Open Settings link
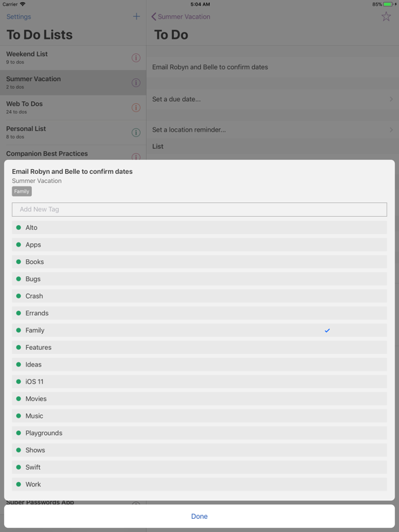Screen dimensions: 399x532 pos(19,17)
